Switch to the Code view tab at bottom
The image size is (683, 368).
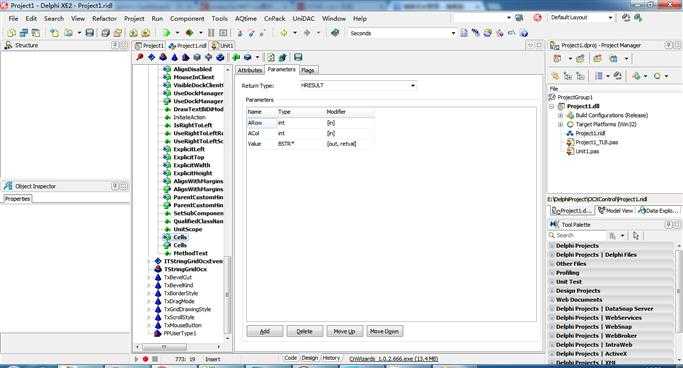coord(290,358)
